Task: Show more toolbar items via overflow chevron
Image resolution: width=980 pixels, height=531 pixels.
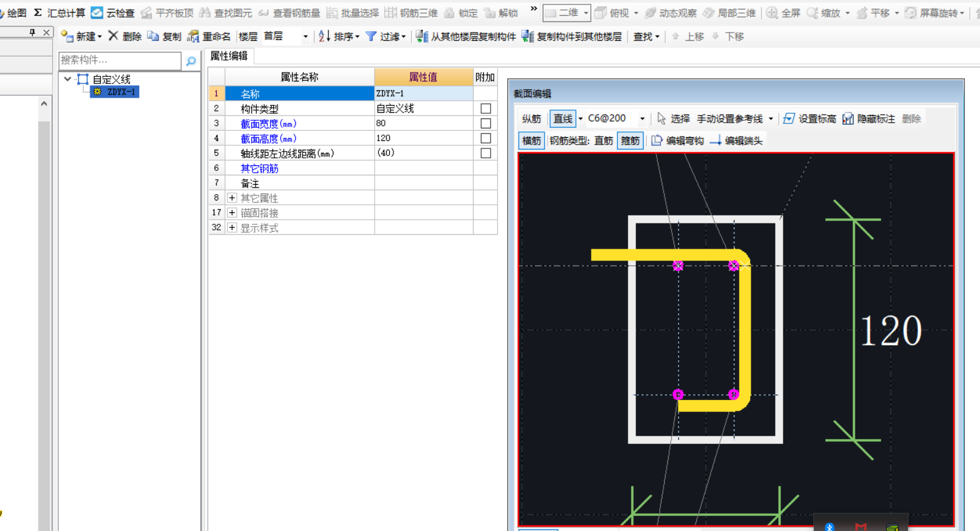Action: tap(534, 9)
